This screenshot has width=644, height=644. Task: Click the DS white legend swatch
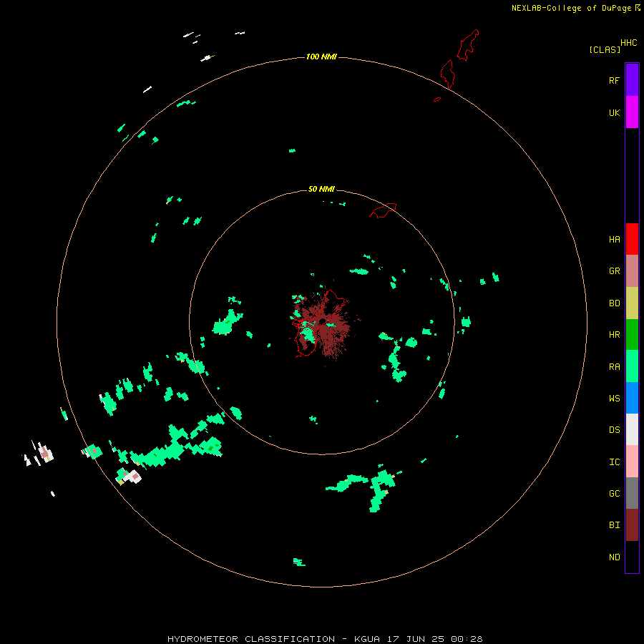632,429
